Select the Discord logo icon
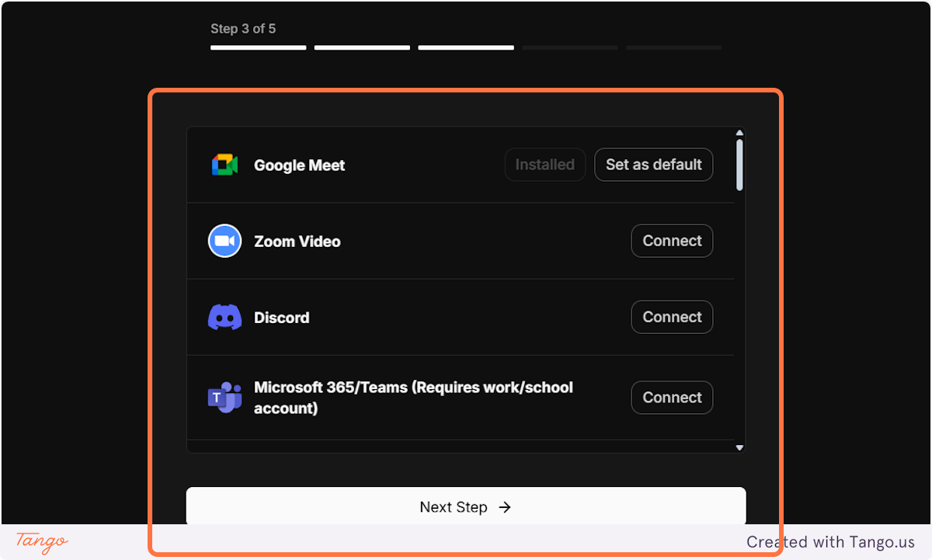The height and width of the screenshot is (560, 932). click(224, 317)
